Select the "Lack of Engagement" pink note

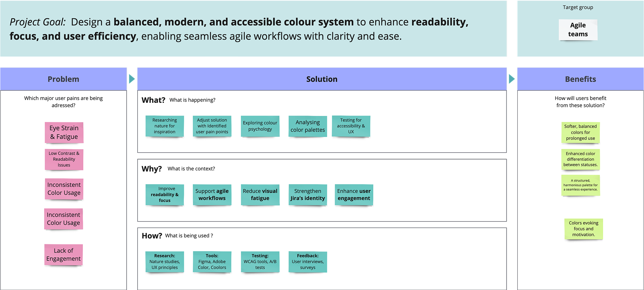(64, 255)
